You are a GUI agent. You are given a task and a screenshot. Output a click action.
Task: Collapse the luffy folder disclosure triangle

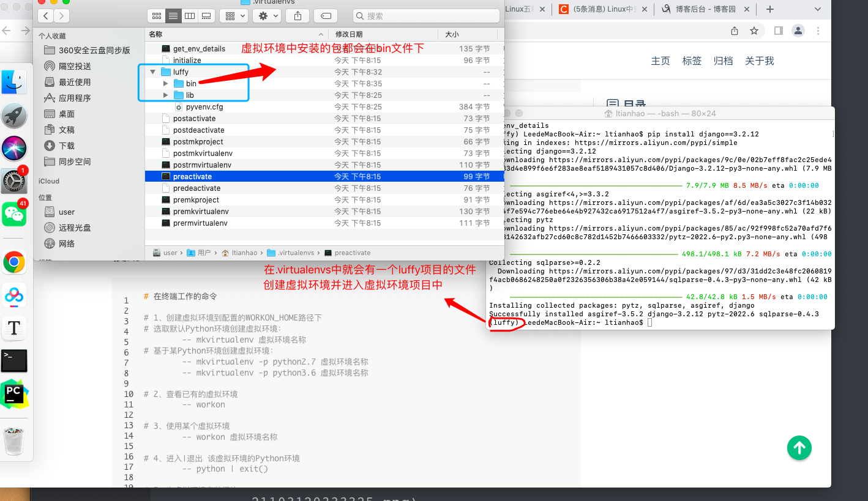pos(153,72)
